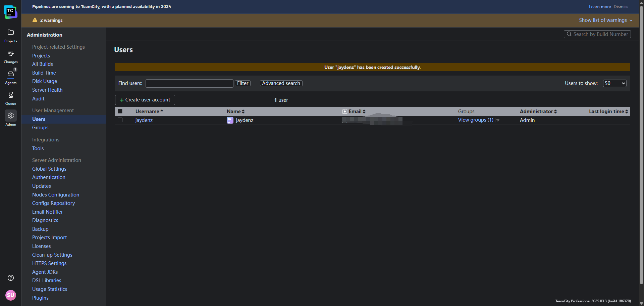Open the Users to show dropdown
The height and width of the screenshot is (306, 644).
(x=614, y=83)
